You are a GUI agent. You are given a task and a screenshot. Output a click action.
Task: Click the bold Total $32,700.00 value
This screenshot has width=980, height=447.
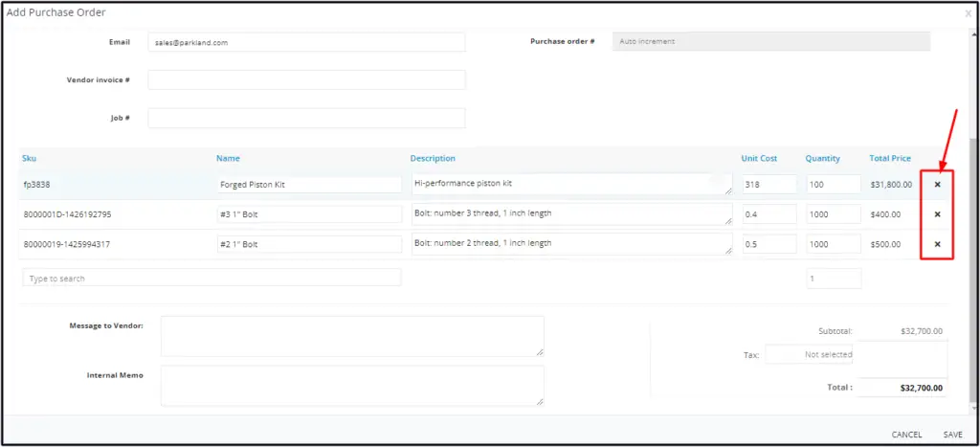click(x=921, y=388)
